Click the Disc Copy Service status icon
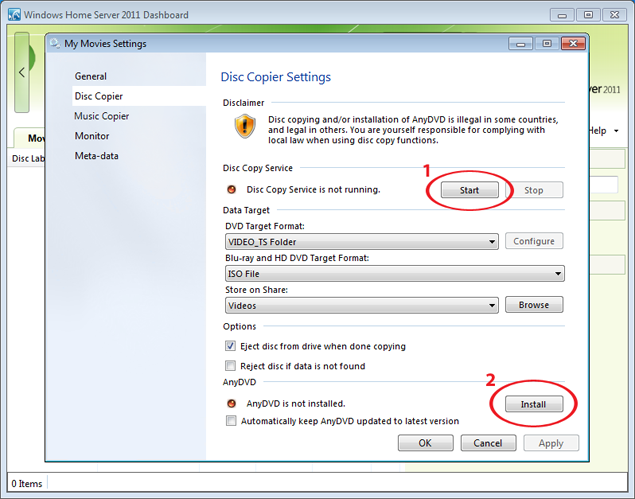This screenshot has width=635, height=499. (x=232, y=190)
